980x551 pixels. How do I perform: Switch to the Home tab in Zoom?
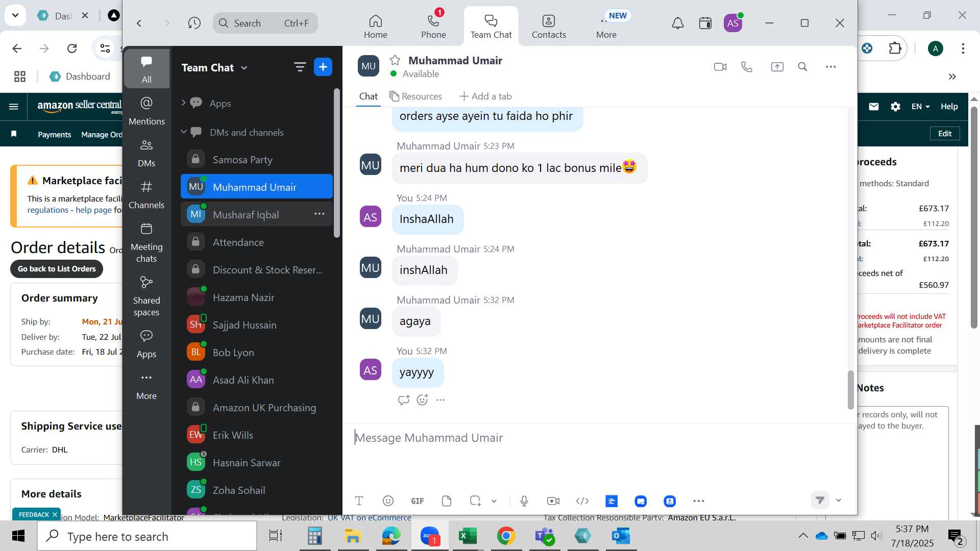[376, 27]
